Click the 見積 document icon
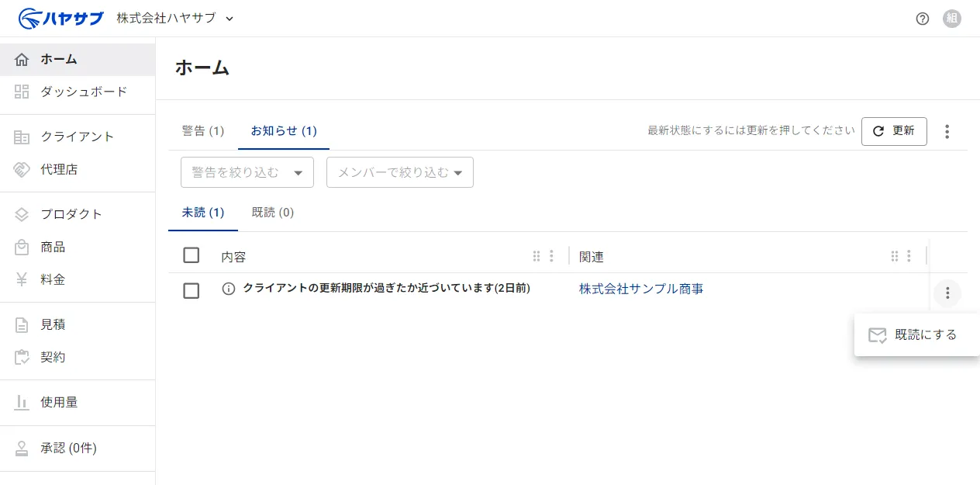980x485 pixels. [22, 324]
